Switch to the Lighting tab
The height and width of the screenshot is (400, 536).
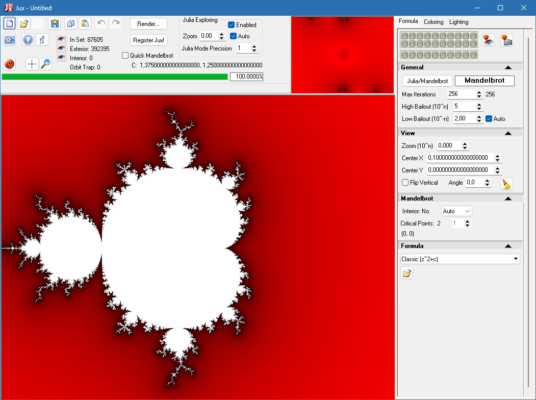tap(459, 22)
